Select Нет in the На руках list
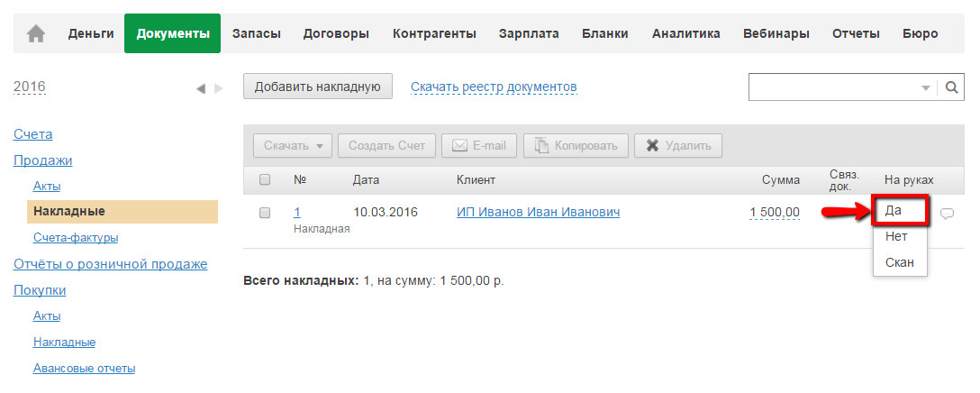 pos(896,237)
